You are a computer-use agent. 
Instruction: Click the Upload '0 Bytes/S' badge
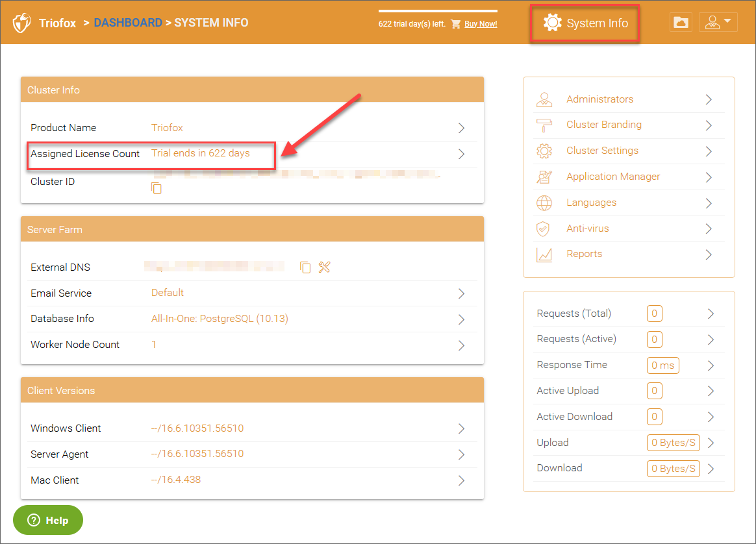673,442
